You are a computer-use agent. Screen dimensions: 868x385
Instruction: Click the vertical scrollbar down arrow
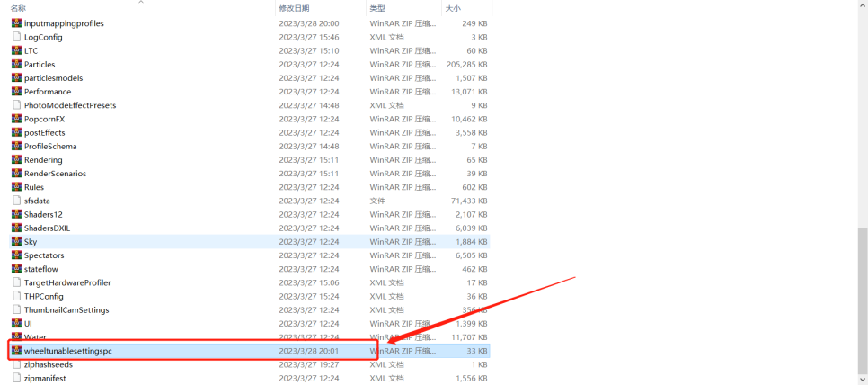863,379
